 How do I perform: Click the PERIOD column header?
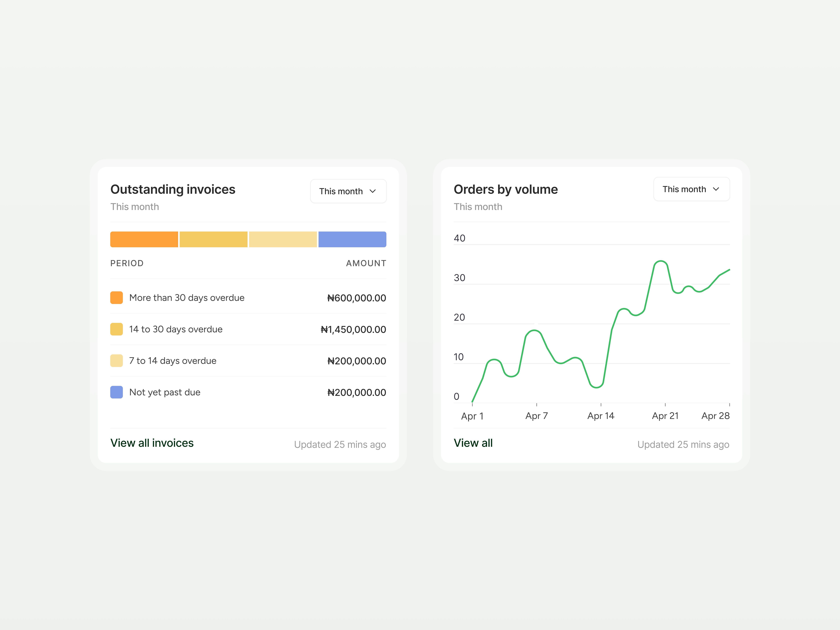(127, 263)
